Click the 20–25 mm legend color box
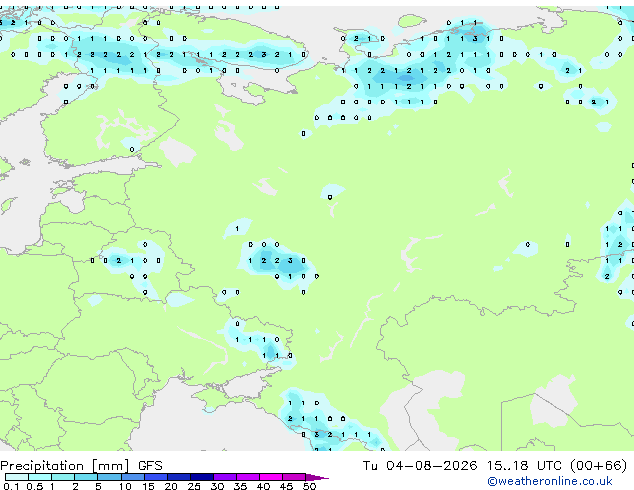634x490 pixels. coord(178,477)
